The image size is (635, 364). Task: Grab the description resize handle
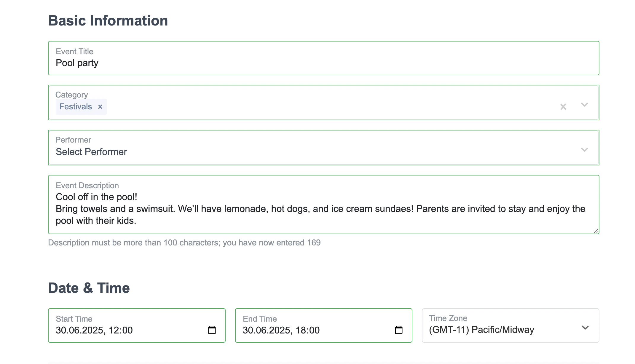[596, 231]
